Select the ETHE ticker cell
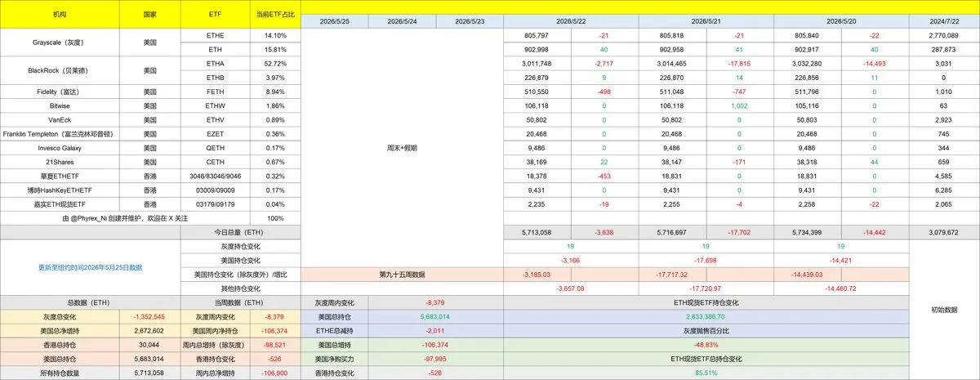Screen dimensions: 980x380 216,36
